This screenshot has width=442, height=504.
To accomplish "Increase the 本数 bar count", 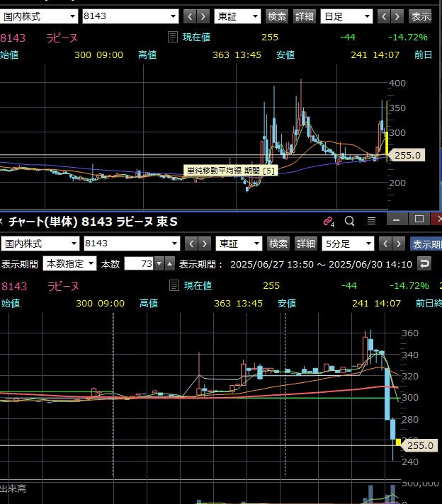I will pyautogui.click(x=169, y=264).
